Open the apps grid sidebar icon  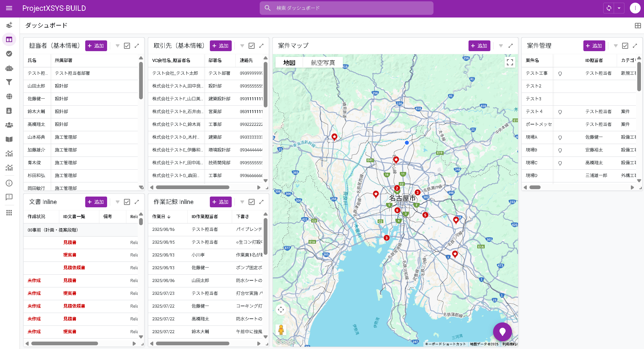9,213
